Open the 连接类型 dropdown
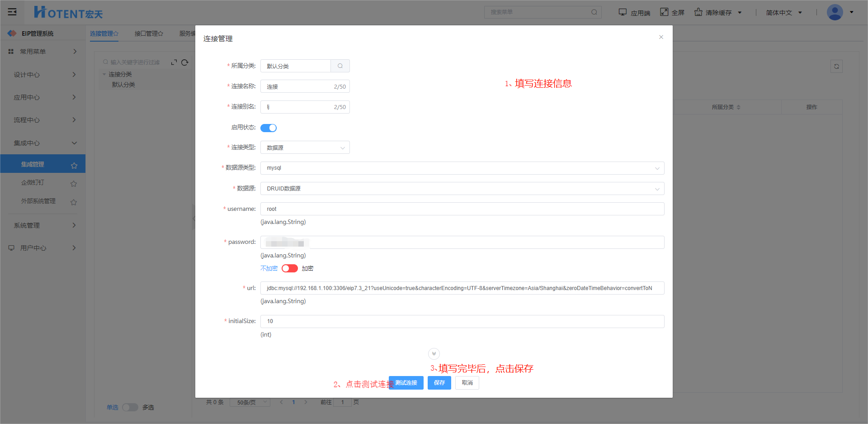868x424 pixels. coord(305,148)
